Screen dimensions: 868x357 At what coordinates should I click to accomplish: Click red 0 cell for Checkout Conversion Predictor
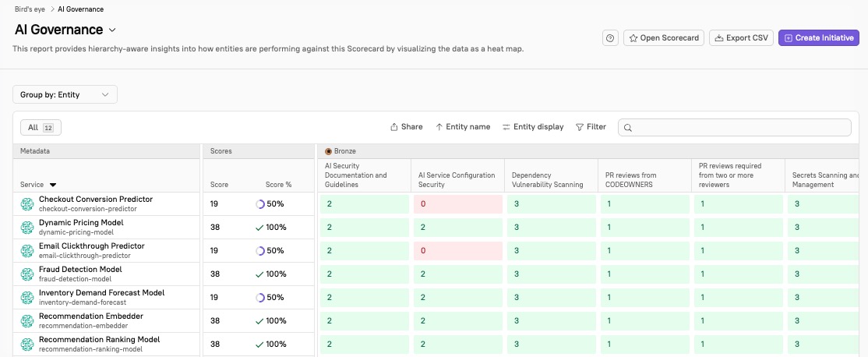pos(458,204)
